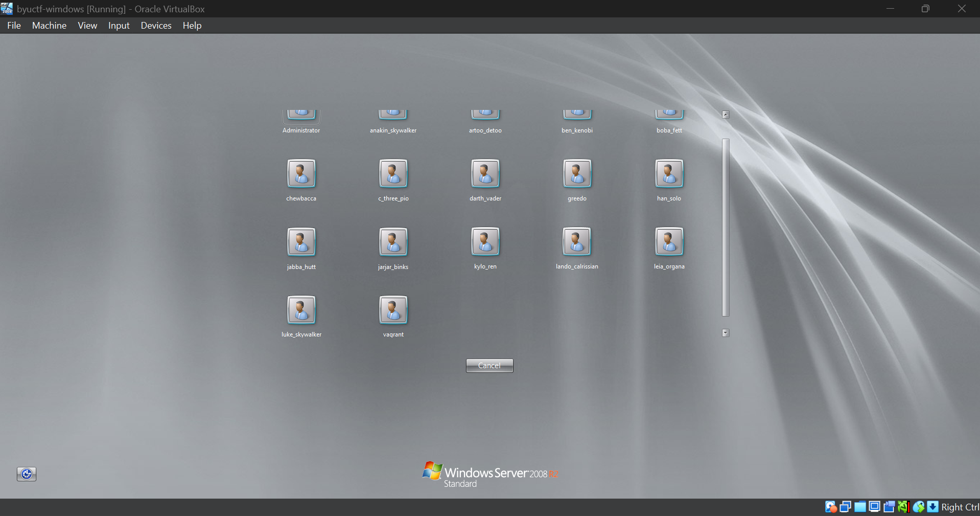This screenshot has height=516, width=980.
Task: Click the recording status icon
Action: pos(889,507)
